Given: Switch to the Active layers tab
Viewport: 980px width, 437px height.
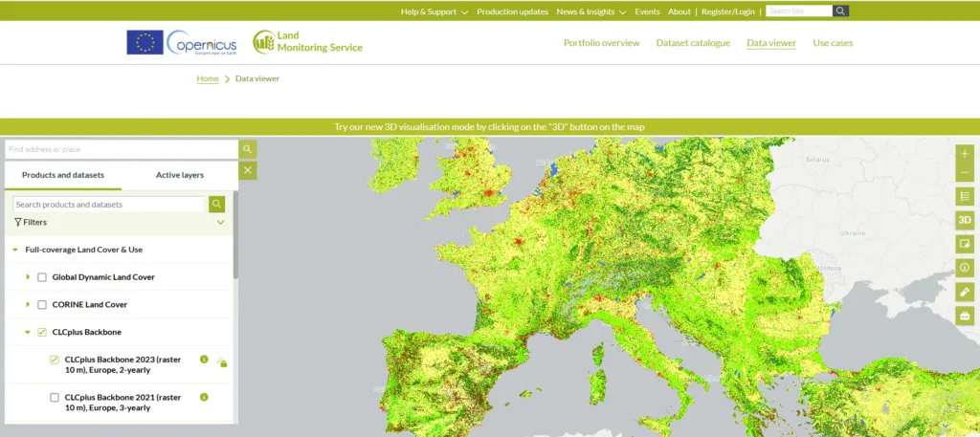Looking at the screenshot, I should pyautogui.click(x=180, y=175).
